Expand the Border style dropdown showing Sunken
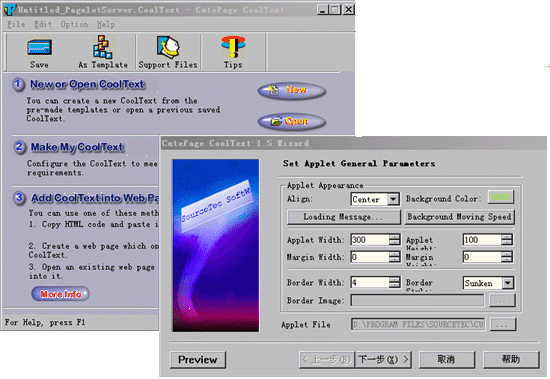Screen dimensions: 550x379 [508, 283]
